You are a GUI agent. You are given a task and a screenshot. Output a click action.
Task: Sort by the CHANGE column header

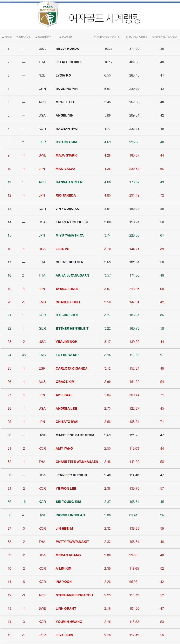pos(23,37)
